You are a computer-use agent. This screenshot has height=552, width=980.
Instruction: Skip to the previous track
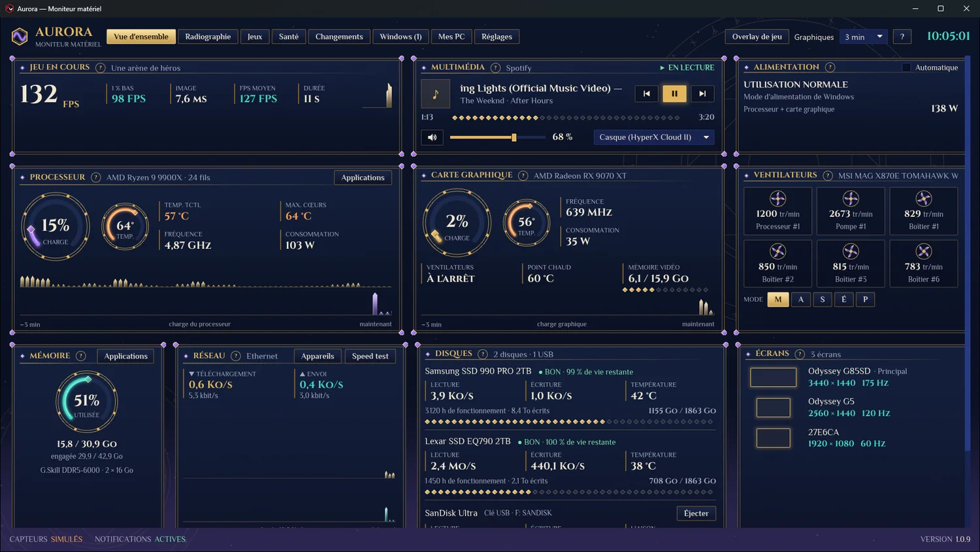(646, 93)
